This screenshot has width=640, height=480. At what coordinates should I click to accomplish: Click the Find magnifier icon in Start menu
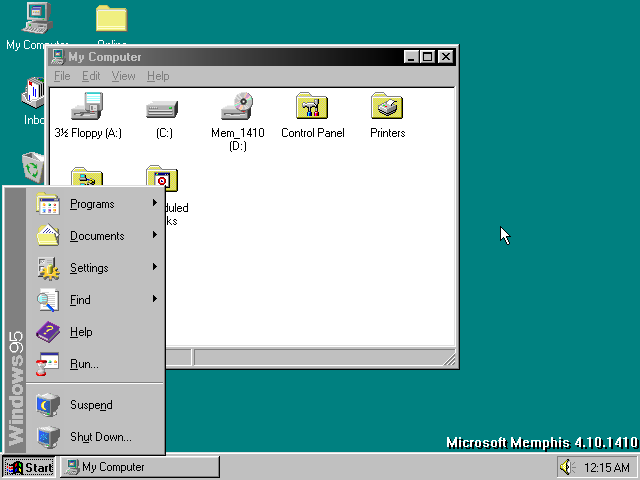click(x=48, y=300)
